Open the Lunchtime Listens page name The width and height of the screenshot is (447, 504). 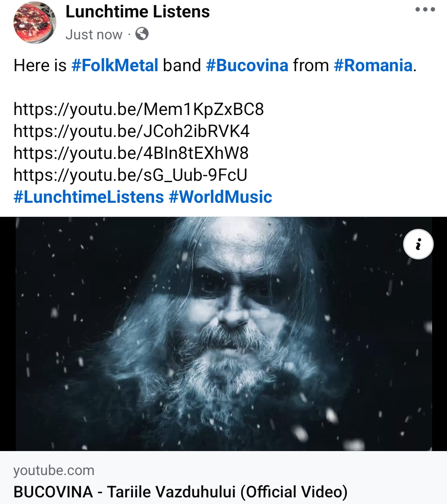click(137, 12)
